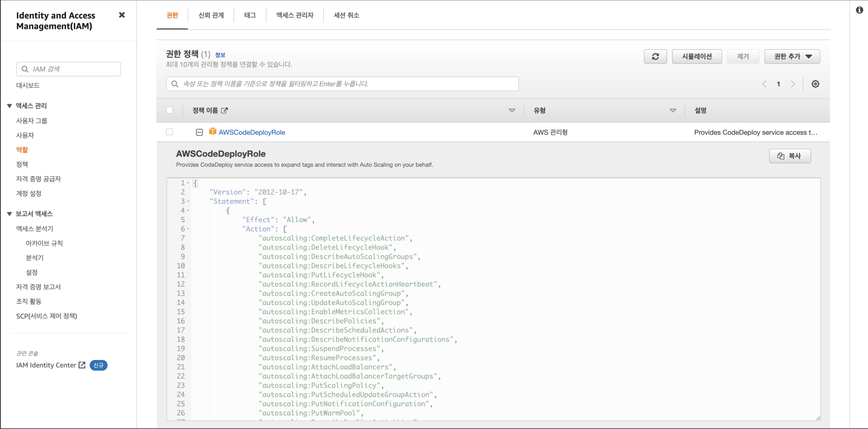Select 역할 in the sidebar
Viewport: 868px width, 429px height.
tap(22, 150)
